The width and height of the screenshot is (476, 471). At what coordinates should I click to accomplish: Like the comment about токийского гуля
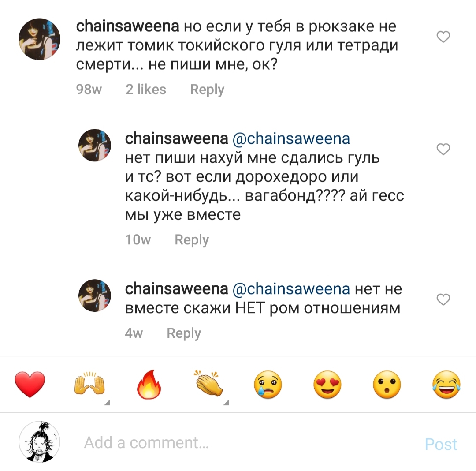[x=443, y=37]
